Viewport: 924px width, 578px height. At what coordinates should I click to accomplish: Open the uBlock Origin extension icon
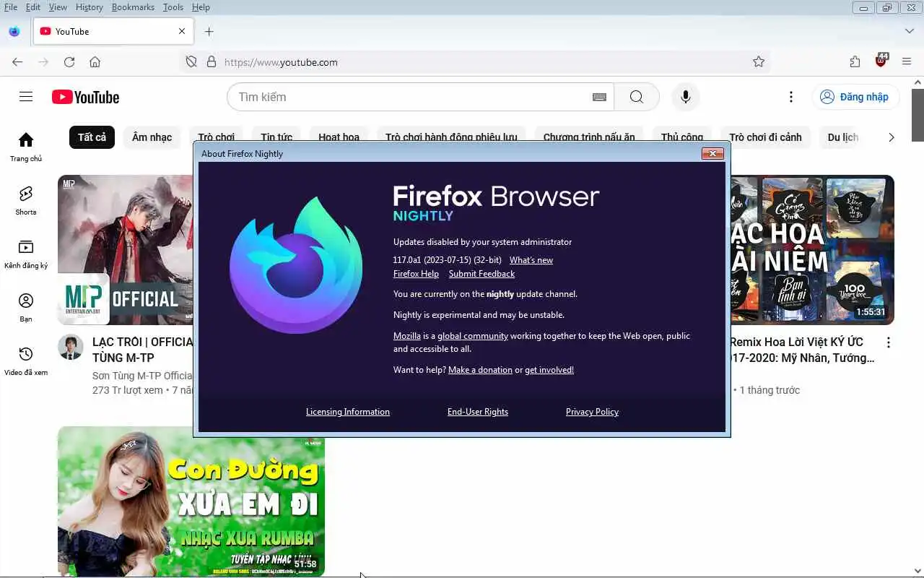pos(881,61)
